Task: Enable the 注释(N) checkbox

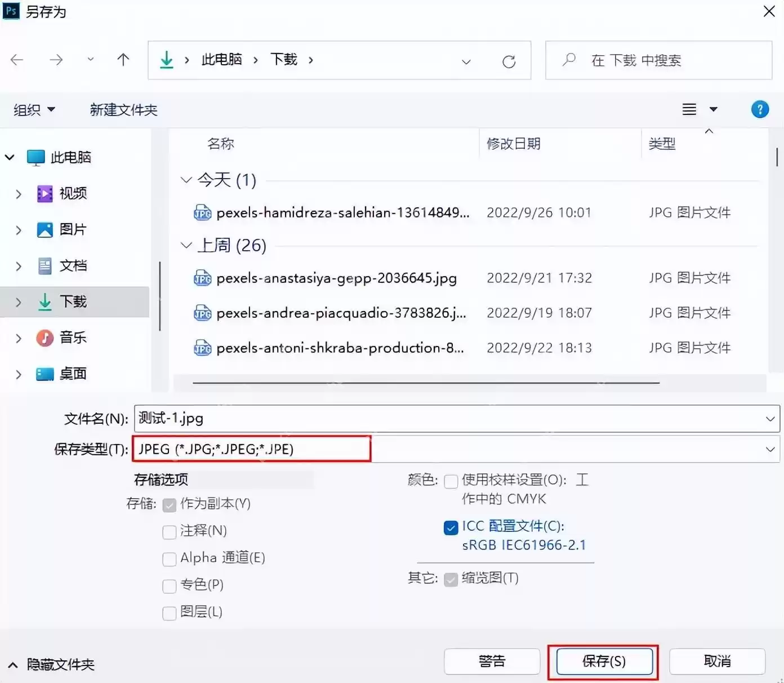Action: point(169,531)
